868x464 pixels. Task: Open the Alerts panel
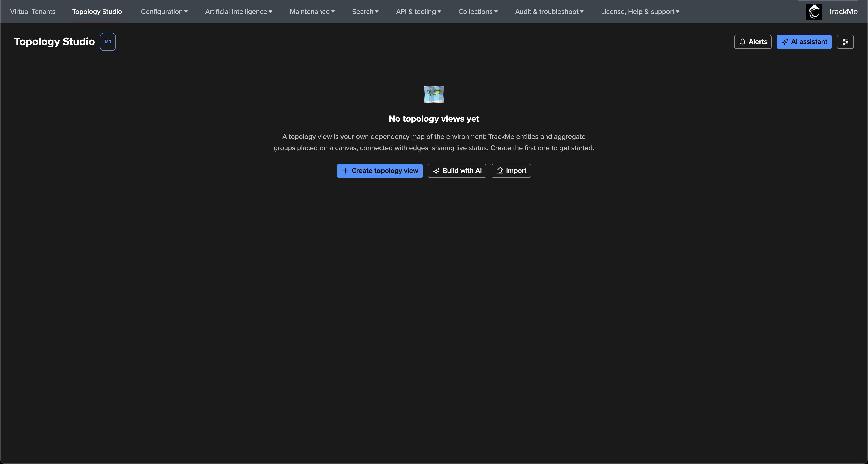(753, 42)
